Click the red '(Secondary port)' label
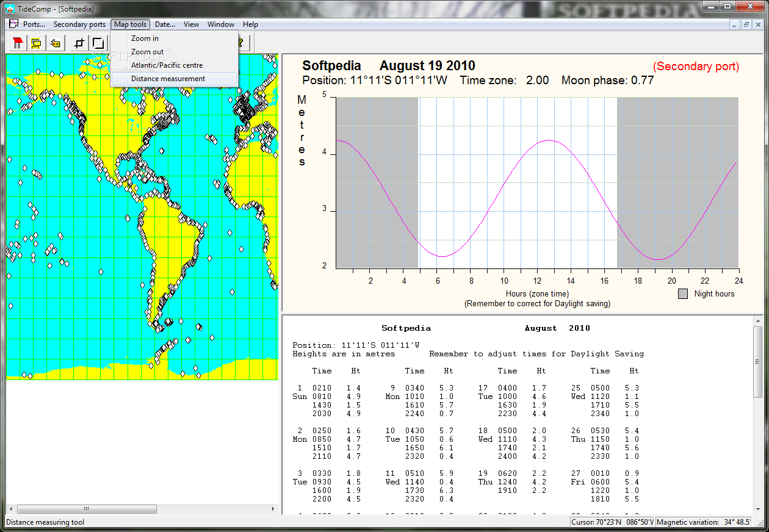The image size is (769, 532). tap(696, 66)
